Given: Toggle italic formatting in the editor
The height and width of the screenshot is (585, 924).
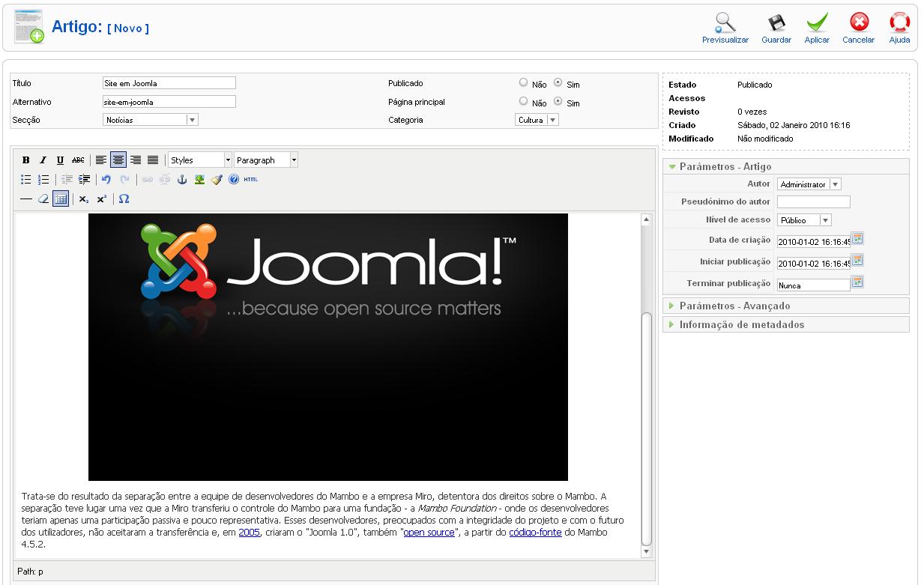Looking at the screenshot, I should (x=43, y=160).
